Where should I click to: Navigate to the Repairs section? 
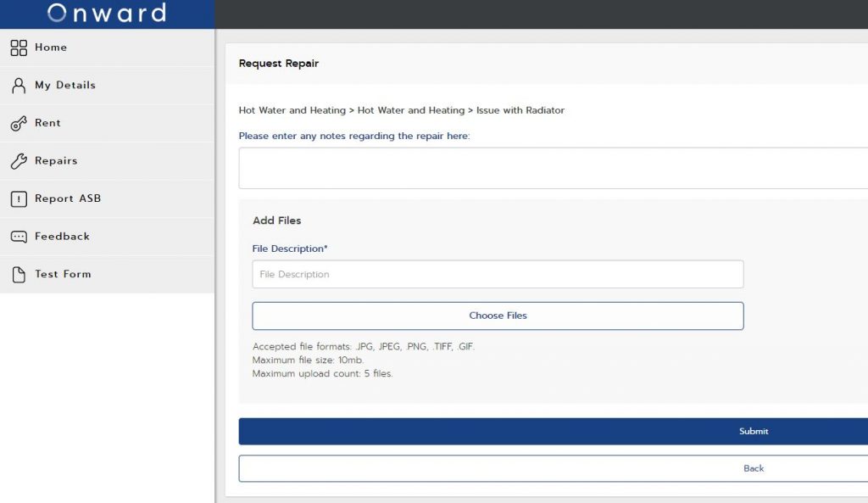click(x=58, y=160)
